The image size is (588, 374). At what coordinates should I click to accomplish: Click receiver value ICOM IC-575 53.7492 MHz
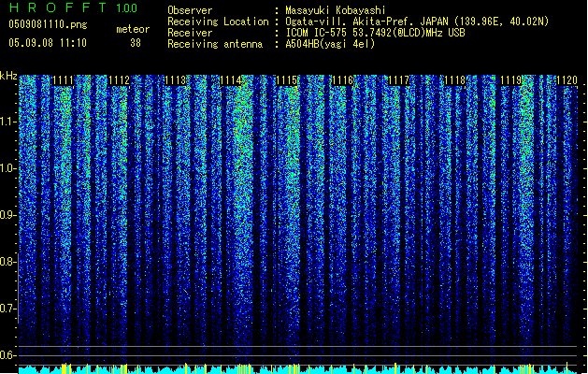click(375, 33)
